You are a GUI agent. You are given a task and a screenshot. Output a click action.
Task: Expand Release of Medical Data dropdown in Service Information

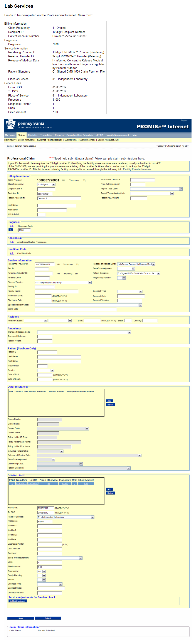154,264
